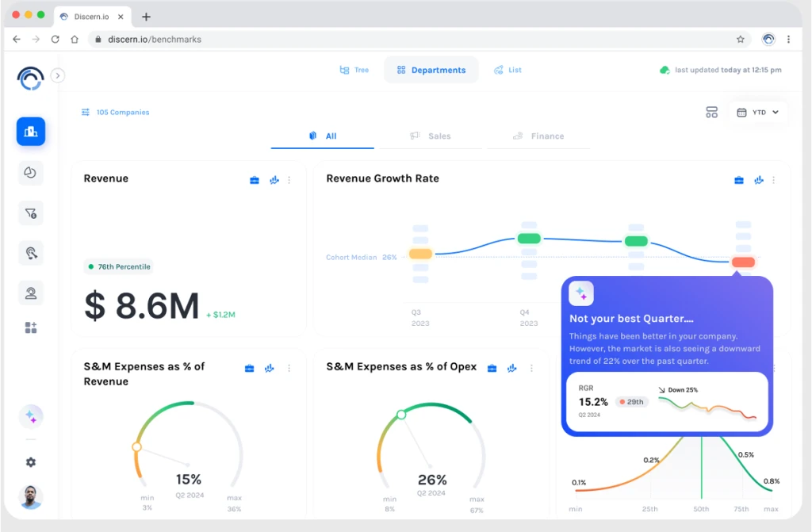Viewport: 812px width, 532px height.
Task: Expand the sidebar with the arrow button
Action: [58, 75]
